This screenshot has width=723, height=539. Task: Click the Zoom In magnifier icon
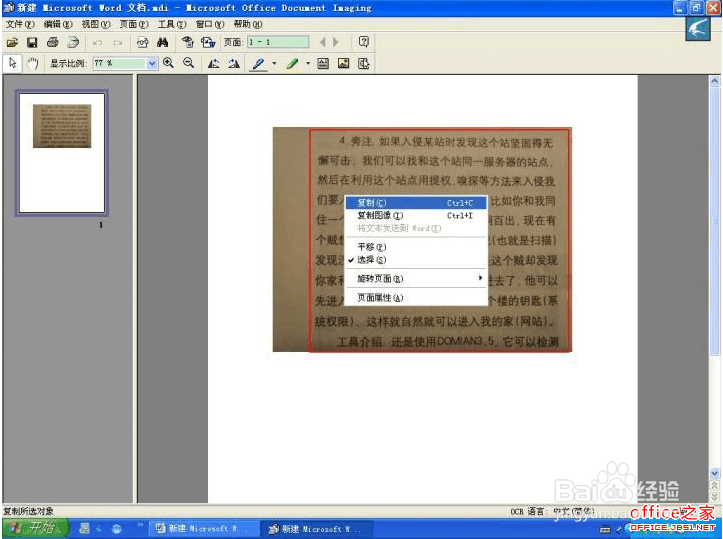pyautogui.click(x=168, y=63)
